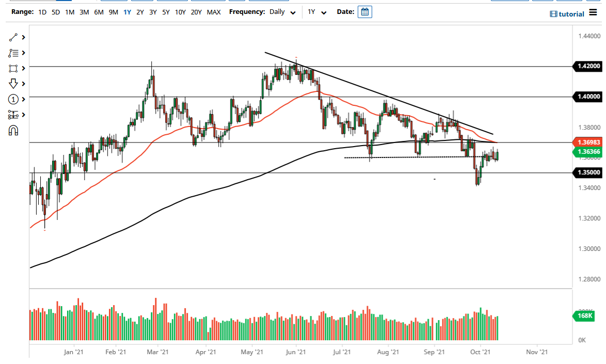Select the down arrow marker tool

coord(13,84)
